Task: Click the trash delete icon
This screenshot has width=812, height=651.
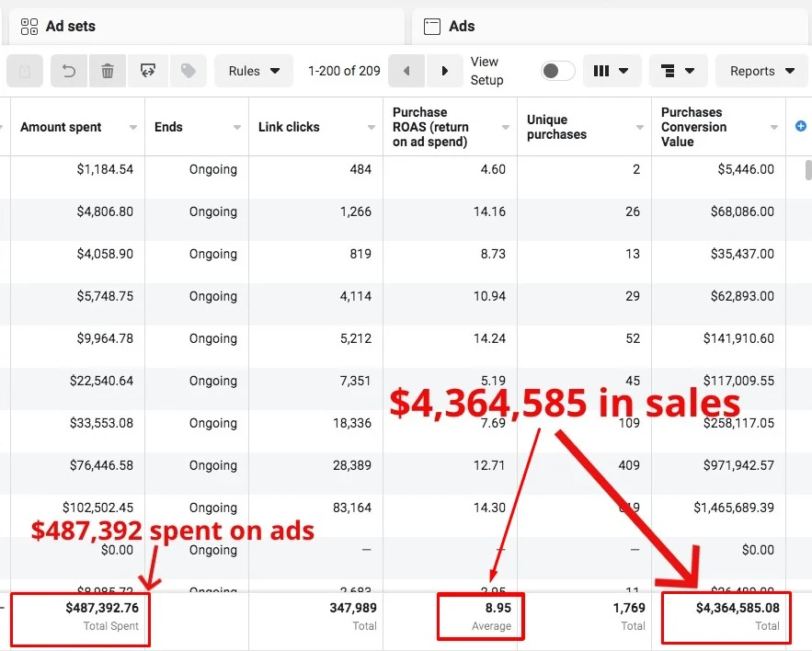Action: pyautogui.click(x=108, y=71)
